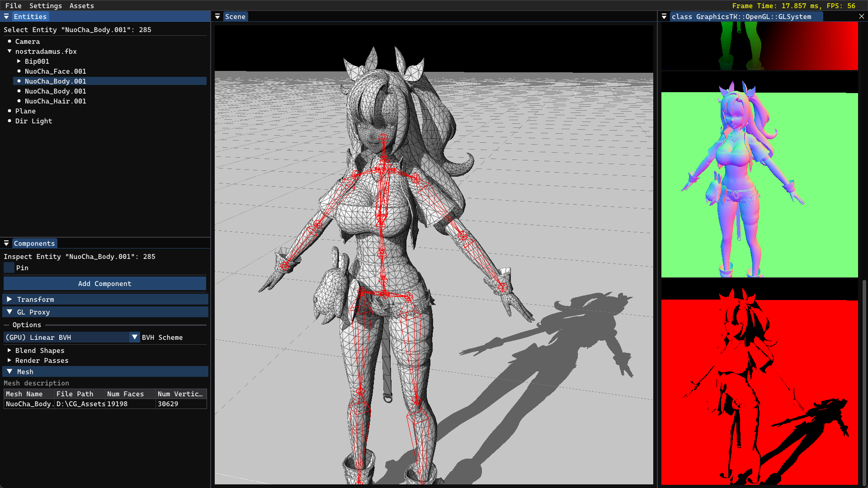Open the Assets menu
This screenshot has width=868, height=488.
click(81, 5)
